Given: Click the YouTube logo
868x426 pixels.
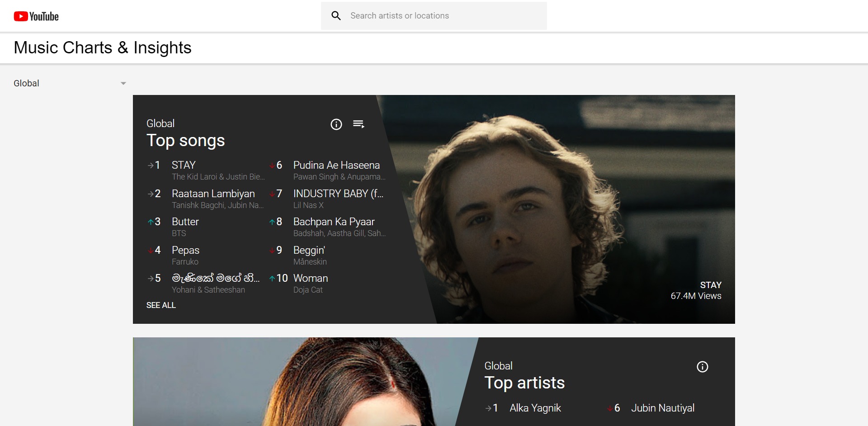Looking at the screenshot, I should click(x=36, y=16).
